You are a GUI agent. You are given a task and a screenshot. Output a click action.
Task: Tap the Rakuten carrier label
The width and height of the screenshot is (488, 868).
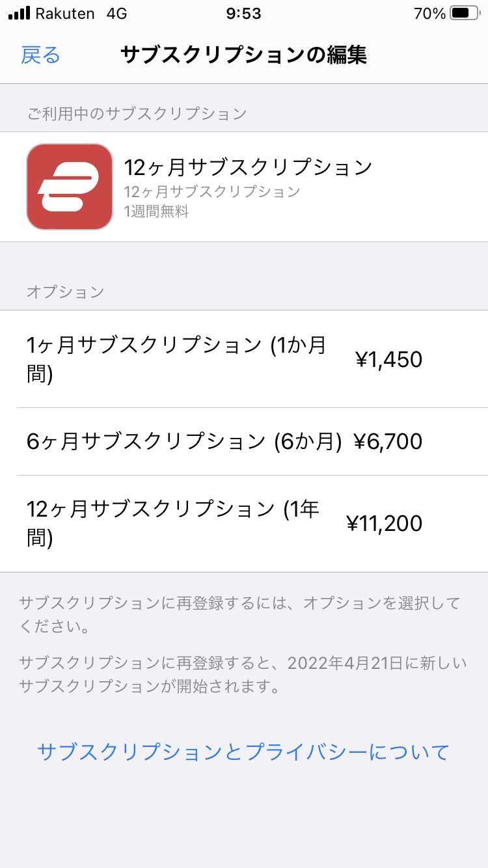coord(64,13)
